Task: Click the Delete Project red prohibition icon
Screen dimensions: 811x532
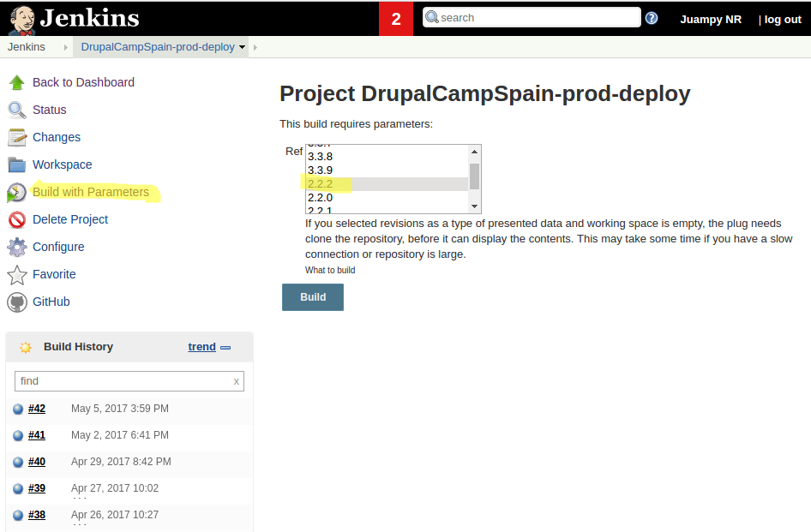Action: 17,219
